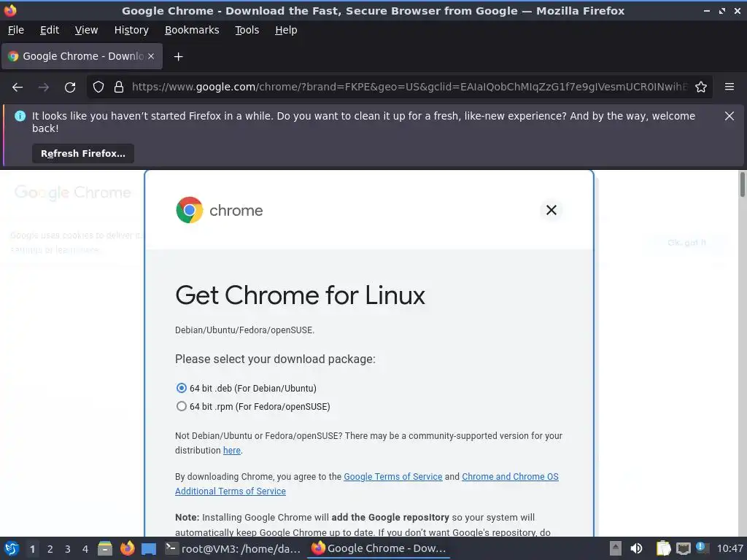Click the Chrome logo in dialog header
This screenshot has width=747, height=560.
(x=189, y=210)
